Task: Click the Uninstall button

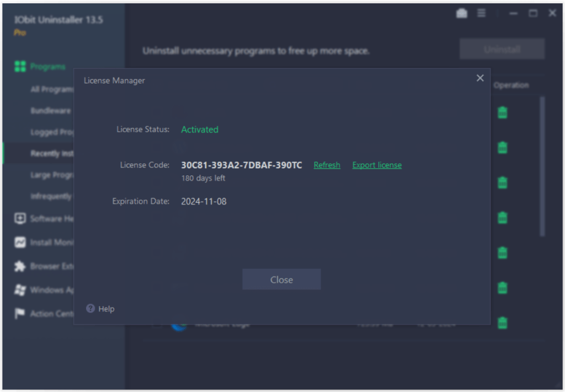Action: [502, 49]
